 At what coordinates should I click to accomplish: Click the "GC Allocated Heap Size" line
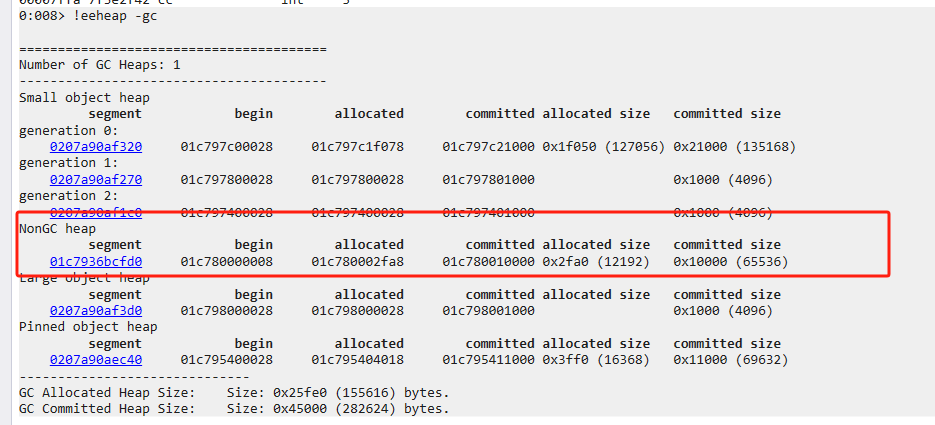point(234,392)
